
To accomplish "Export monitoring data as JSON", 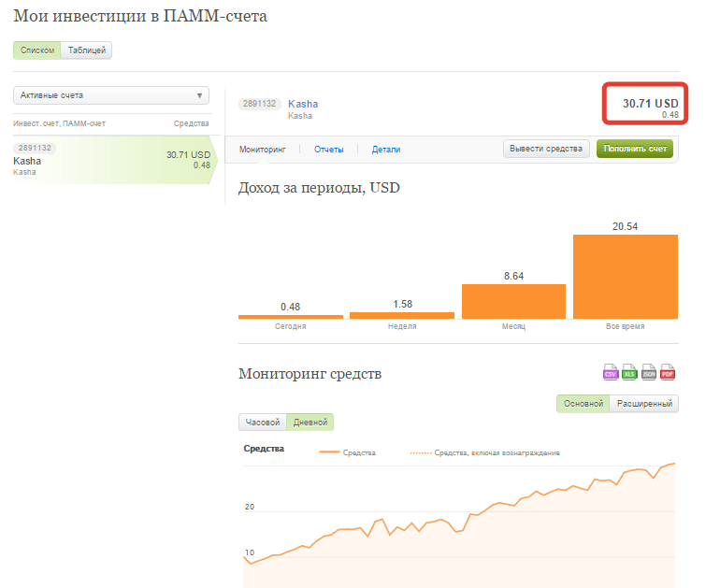I will coord(648,372).
